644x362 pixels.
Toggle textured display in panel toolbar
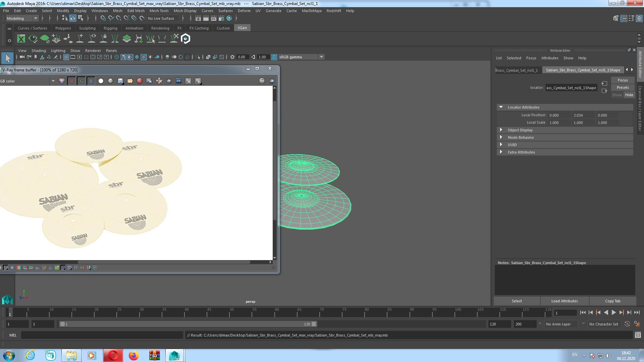[x=144, y=57]
